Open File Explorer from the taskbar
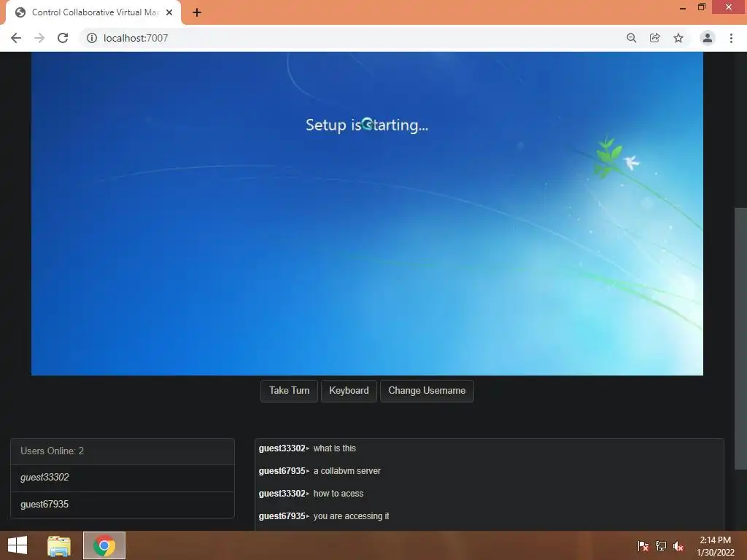 pos(59,545)
